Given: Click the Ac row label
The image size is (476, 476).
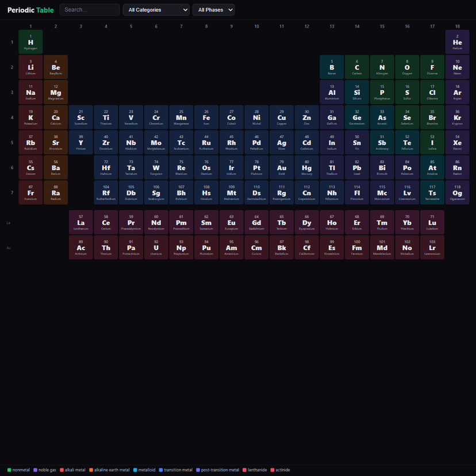Looking at the screenshot, I should pyautogui.click(x=9, y=248).
